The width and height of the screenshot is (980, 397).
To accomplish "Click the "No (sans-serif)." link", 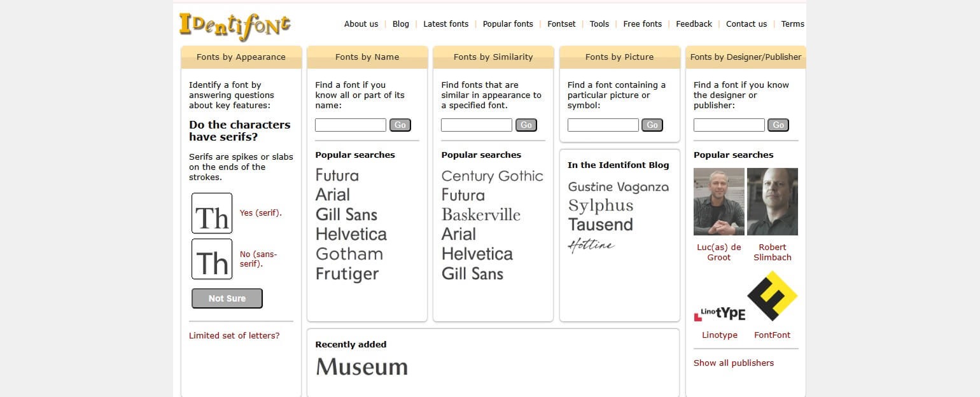I will [x=258, y=259].
